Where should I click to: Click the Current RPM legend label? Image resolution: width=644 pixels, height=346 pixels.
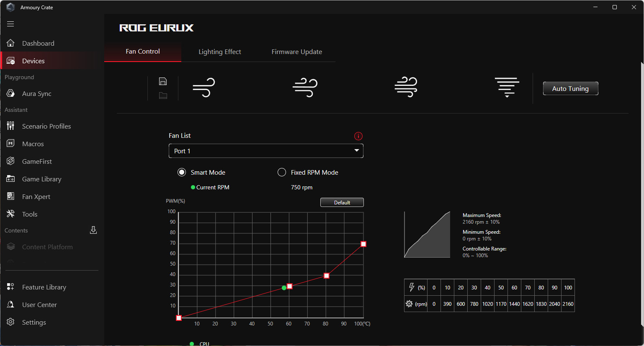(x=213, y=187)
